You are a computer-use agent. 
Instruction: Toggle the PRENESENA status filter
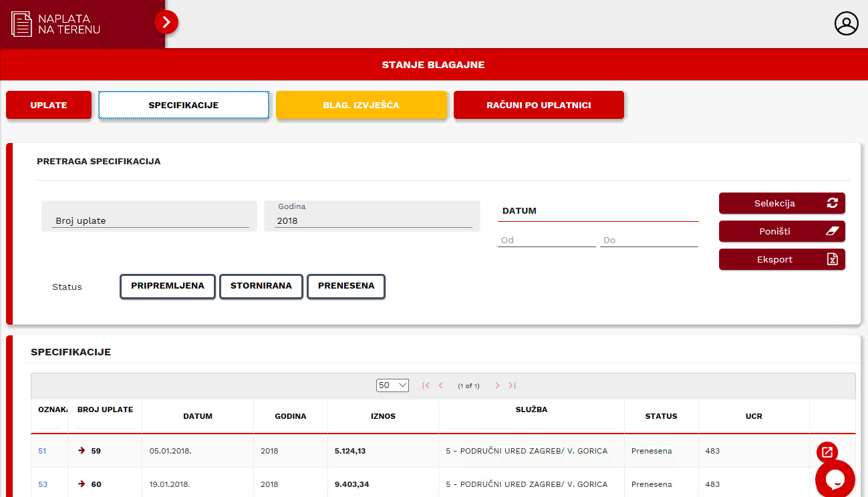tap(346, 286)
